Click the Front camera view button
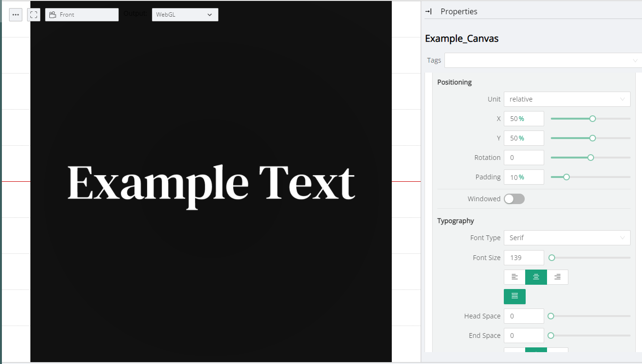 pyautogui.click(x=82, y=15)
